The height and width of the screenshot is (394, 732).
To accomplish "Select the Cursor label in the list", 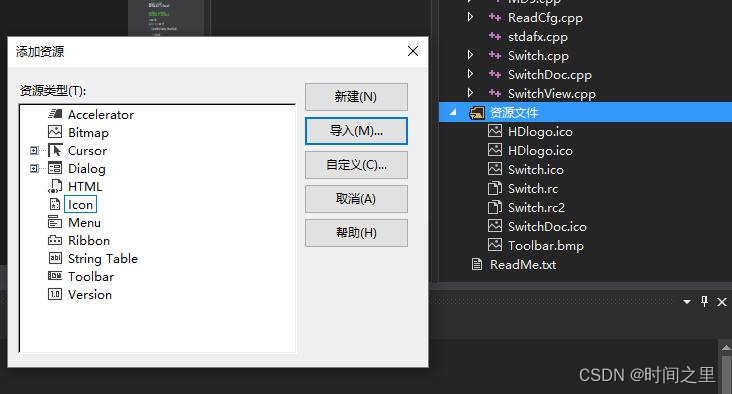I will click(87, 151).
